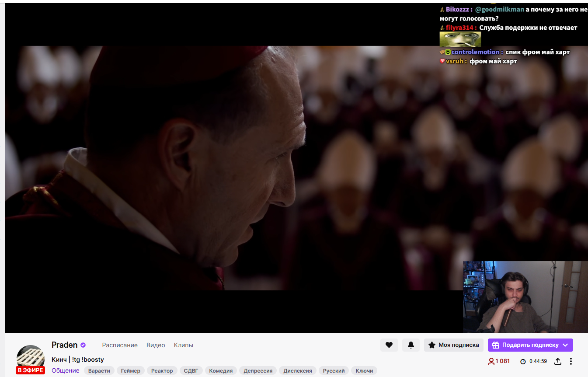Select the Геймер tag
This screenshot has width=588, height=377.
click(131, 371)
